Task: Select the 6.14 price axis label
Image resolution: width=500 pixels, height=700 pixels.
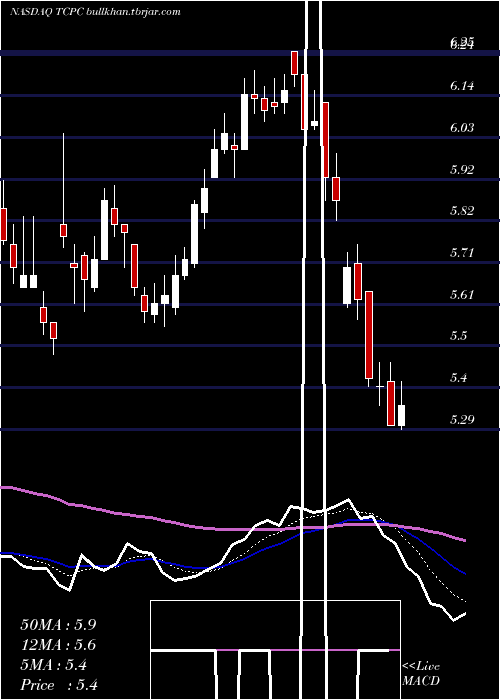Action: coord(462,86)
